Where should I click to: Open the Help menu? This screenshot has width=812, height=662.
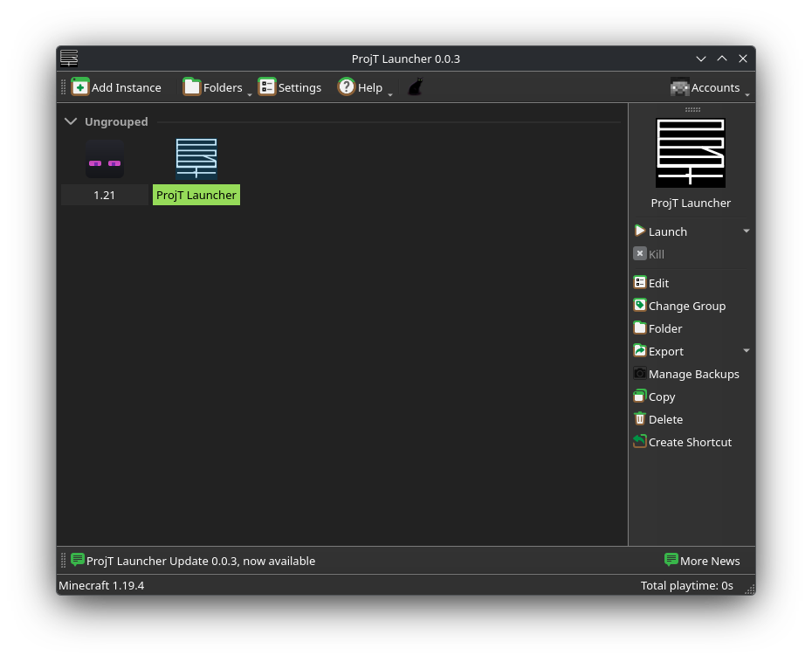(346, 86)
